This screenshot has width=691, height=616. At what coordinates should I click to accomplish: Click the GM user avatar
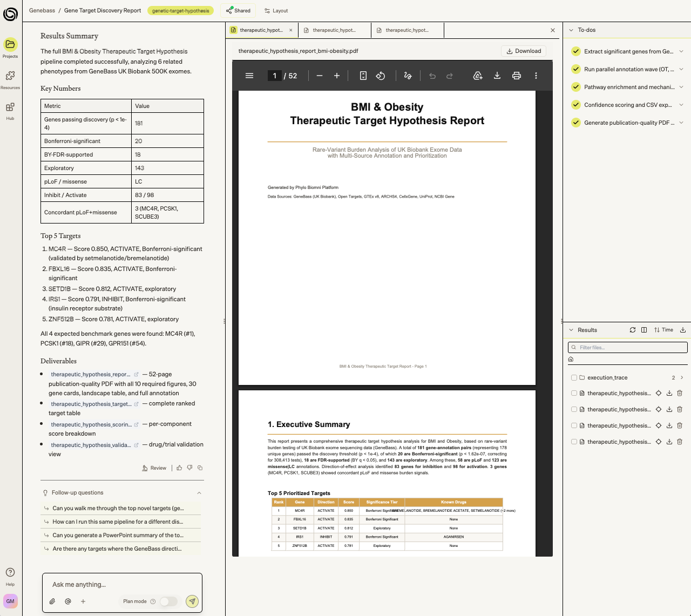pyautogui.click(x=10, y=601)
